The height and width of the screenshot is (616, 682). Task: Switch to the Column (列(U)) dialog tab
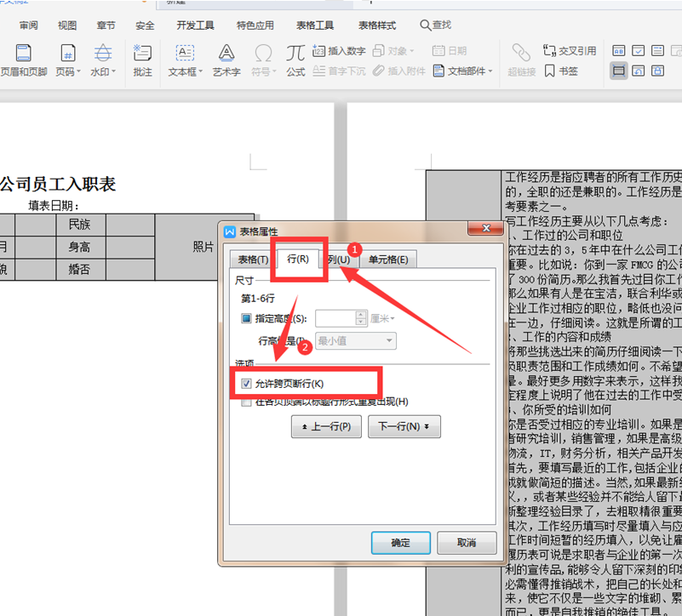[339, 260]
